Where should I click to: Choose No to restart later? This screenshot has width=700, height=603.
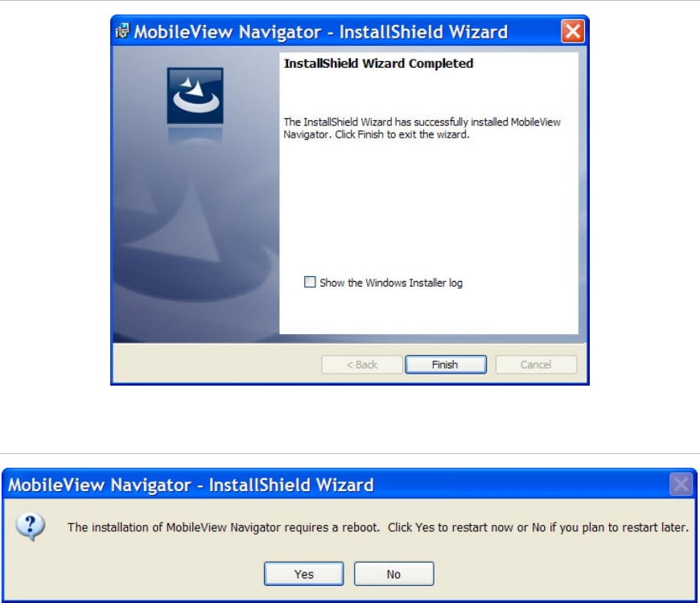point(393,574)
